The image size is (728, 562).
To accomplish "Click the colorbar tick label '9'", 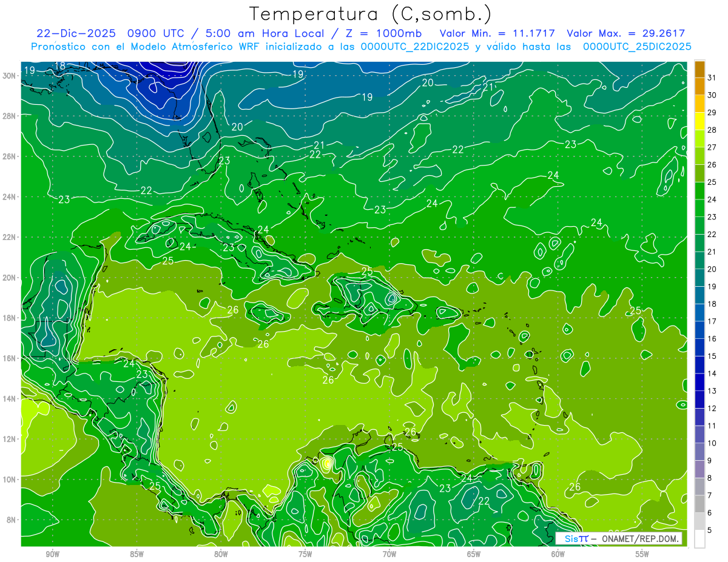I will [710, 461].
